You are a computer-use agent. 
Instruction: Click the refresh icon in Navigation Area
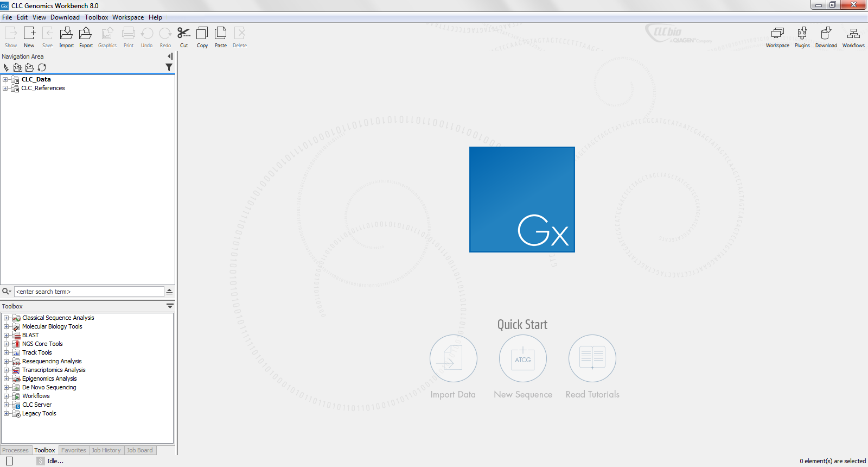point(42,67)
